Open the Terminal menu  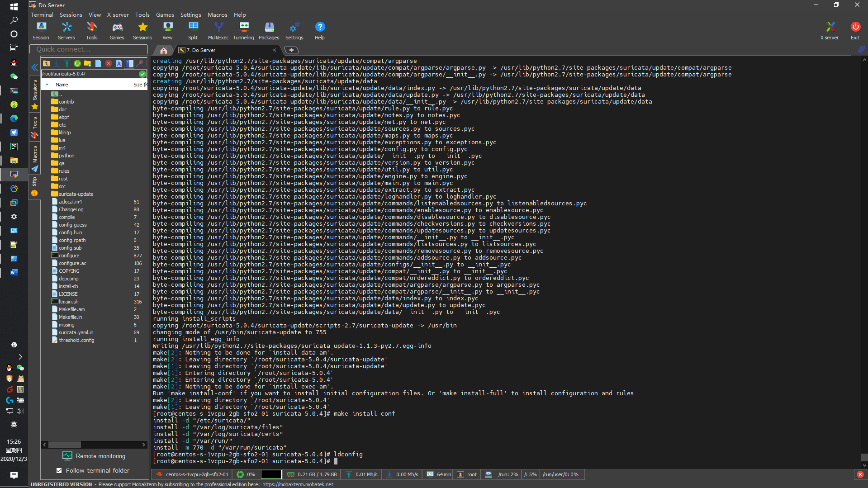tap(42, 14)
